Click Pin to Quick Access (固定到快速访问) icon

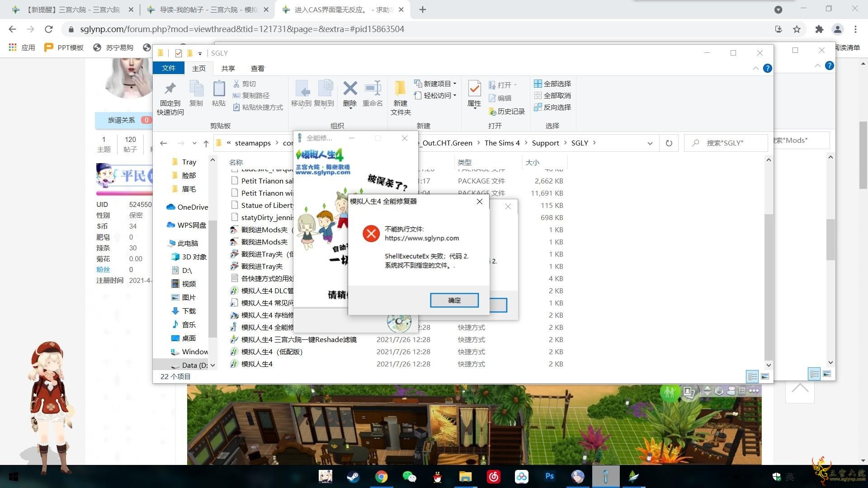tap(170, 89)
